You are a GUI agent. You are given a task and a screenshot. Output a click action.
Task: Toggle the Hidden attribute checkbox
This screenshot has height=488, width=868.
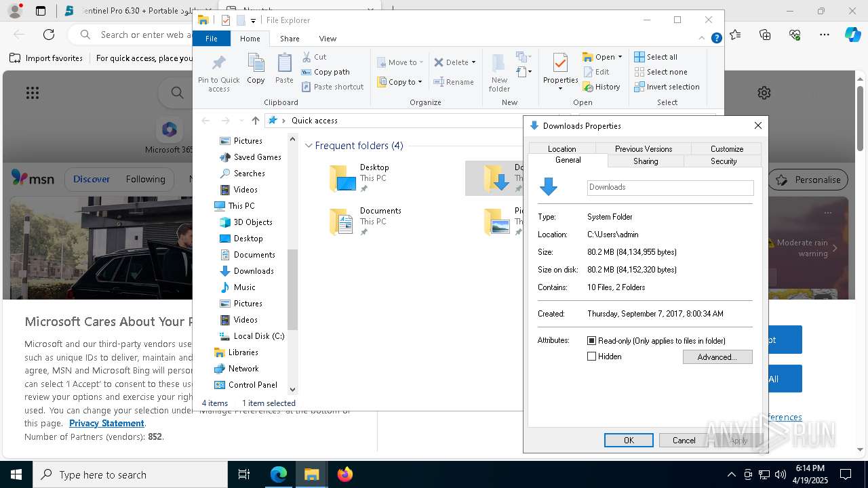point(591,357)
